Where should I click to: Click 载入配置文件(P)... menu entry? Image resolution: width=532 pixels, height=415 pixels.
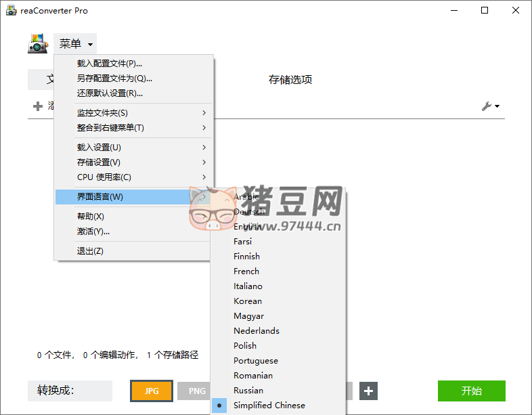(x=110, y=64)
